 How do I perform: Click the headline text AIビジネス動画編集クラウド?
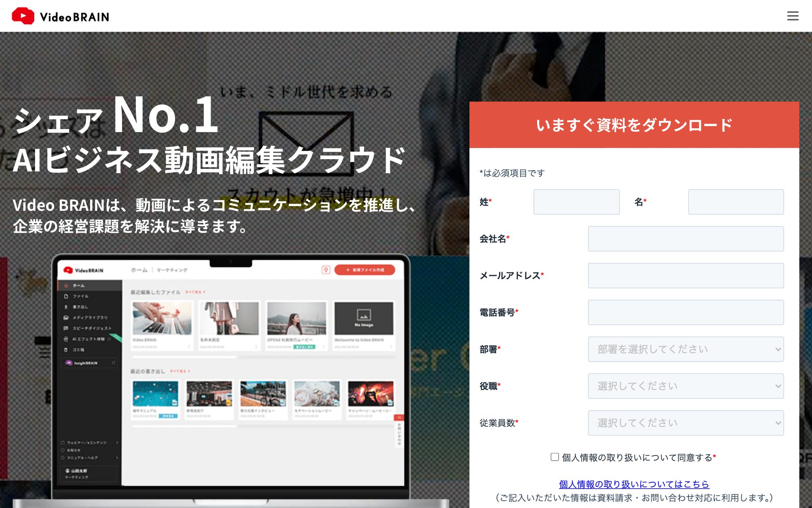tap(209, 160)
